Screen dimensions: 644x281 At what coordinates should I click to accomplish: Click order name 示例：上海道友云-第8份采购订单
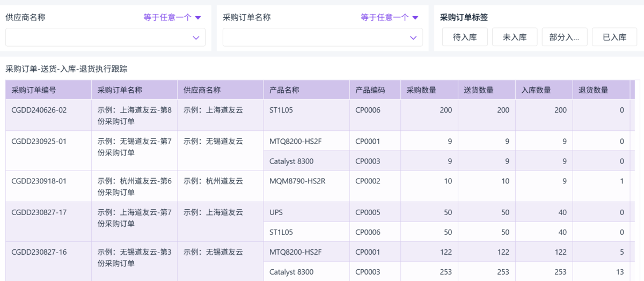[x=135, y=115]
